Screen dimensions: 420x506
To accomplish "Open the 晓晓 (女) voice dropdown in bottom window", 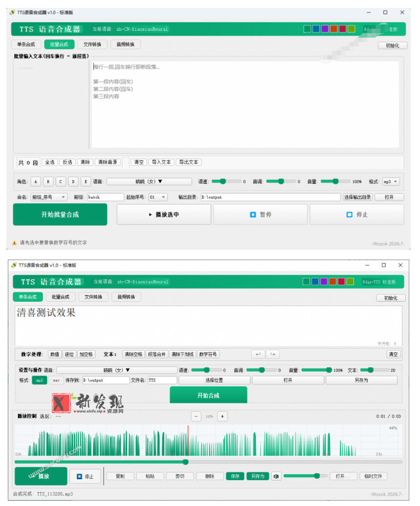I will click(x=117, y=370).
